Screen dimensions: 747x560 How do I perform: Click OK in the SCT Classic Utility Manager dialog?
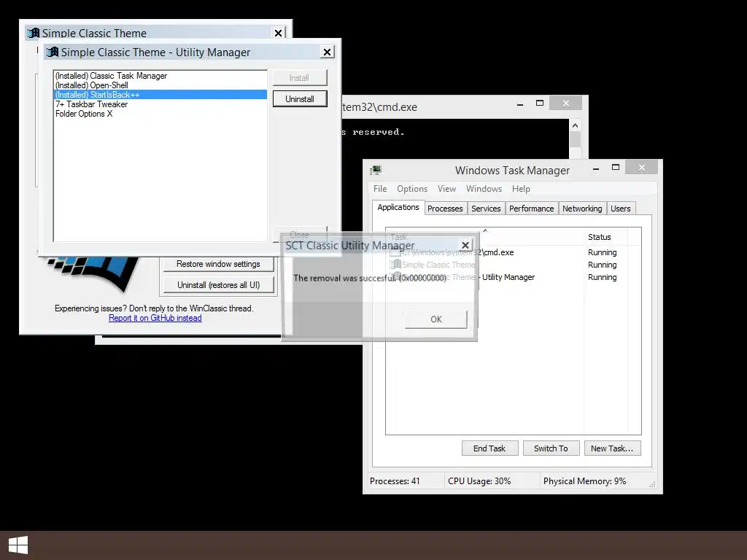coord(436,319)
